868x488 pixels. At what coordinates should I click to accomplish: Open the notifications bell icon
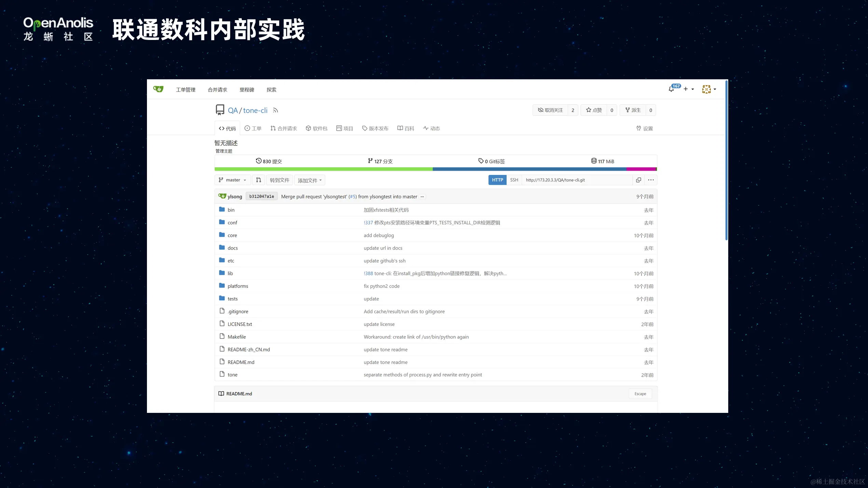(671, 89)
